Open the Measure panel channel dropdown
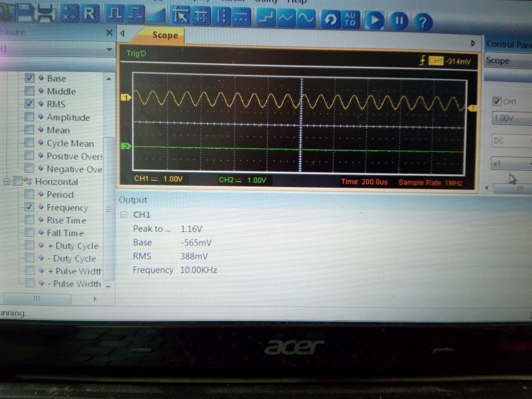Viewport: 532px width, 399px height. click(109, 50)
